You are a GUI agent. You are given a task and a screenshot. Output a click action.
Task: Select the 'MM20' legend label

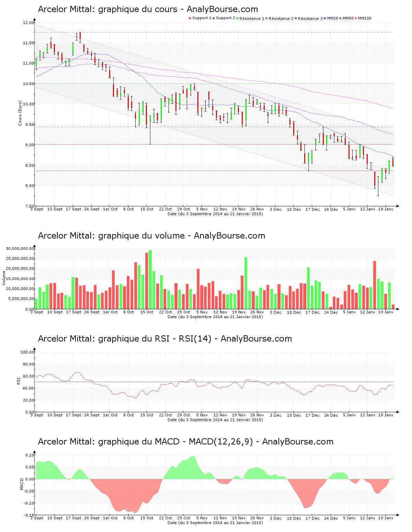[333, 18]
